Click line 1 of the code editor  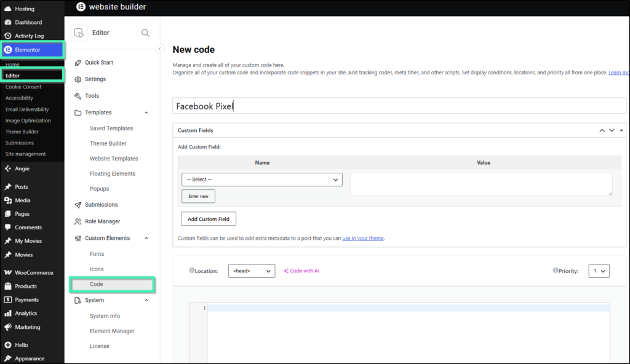click(409, 308)
